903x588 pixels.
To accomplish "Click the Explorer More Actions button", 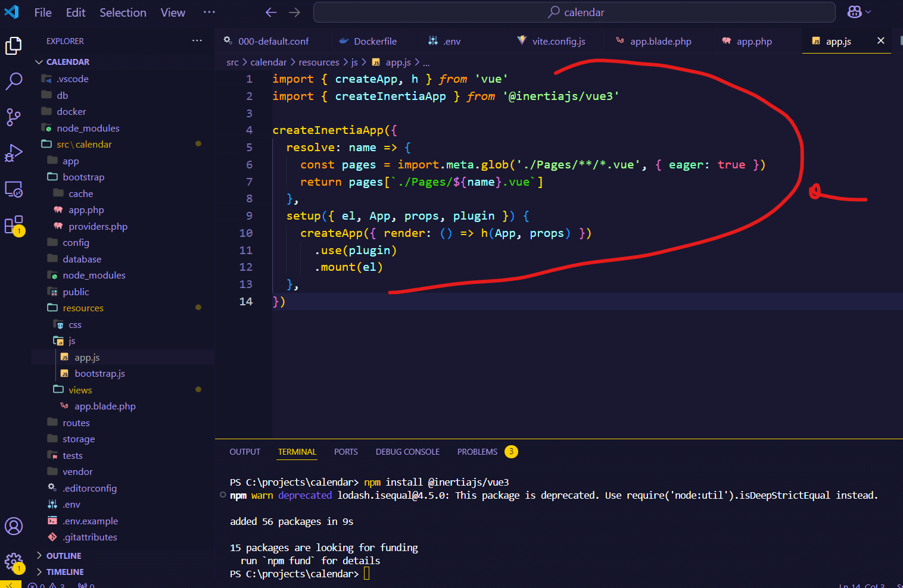I will (197, 40).
